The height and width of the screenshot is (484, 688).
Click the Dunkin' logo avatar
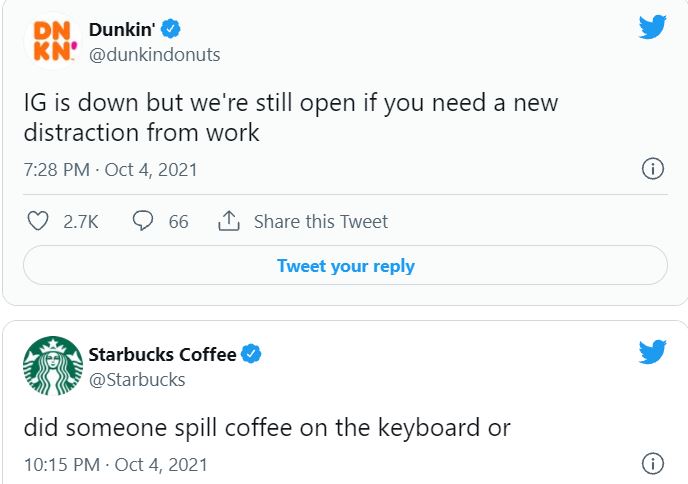53,42
